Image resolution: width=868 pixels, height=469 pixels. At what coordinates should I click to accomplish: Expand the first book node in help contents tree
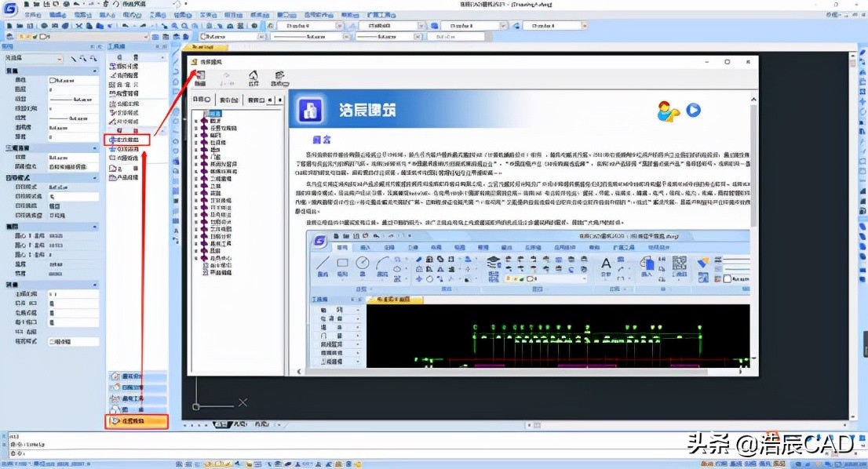click(196, 120)
